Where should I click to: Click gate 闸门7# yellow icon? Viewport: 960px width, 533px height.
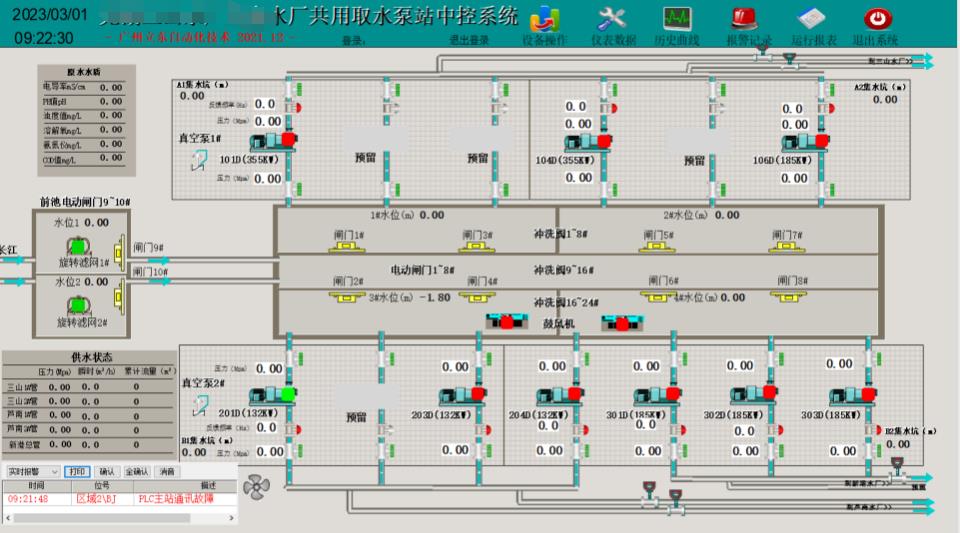(x=787, y=247)
